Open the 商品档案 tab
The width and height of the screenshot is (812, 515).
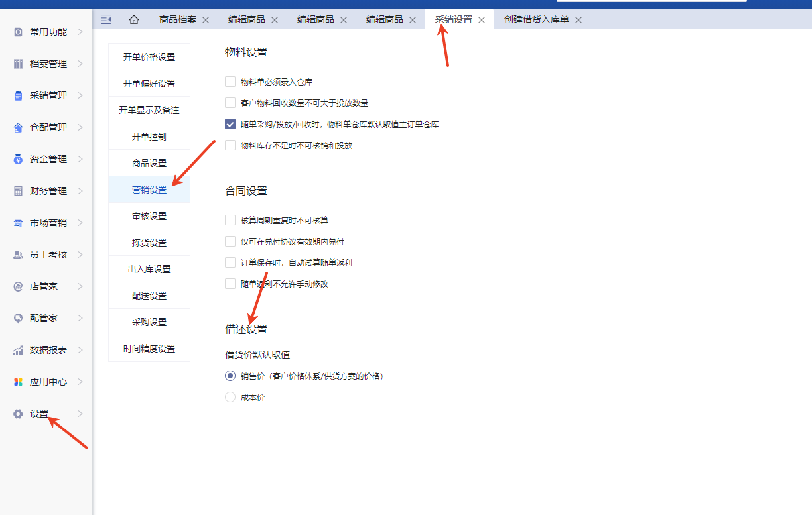point(177,20)
